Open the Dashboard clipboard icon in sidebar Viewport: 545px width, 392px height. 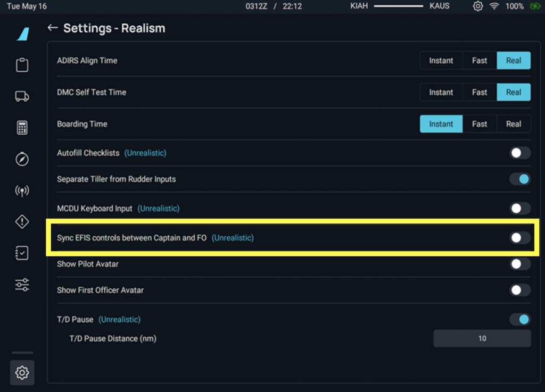pyautogui.click(x=22, y=65)
